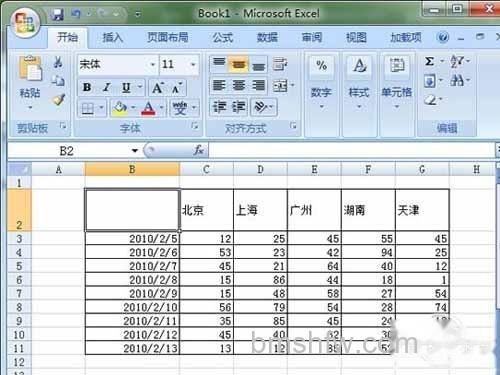Align text to middle of cell

pos(239,64)
